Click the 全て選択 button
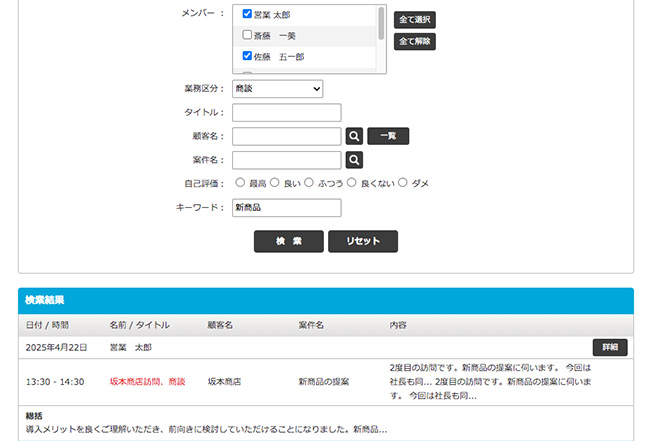This screenshot has width=655, height=441. (x=414, y=20)
